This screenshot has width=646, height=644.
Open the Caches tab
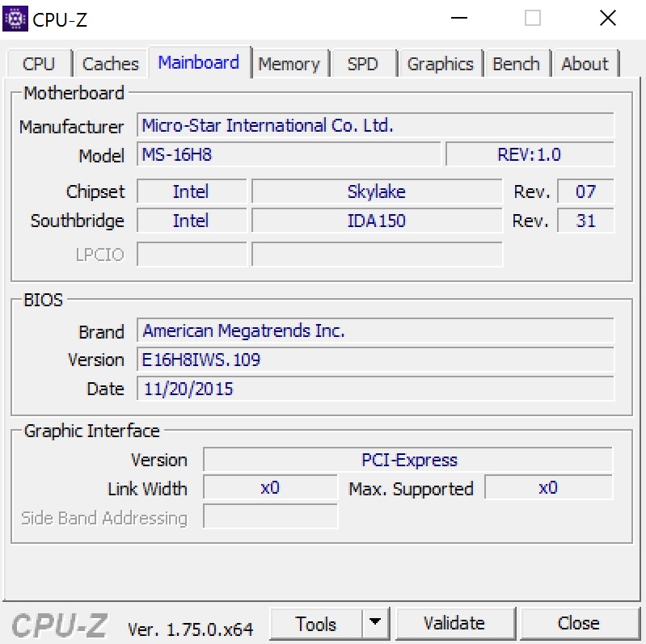pos(111,64)
